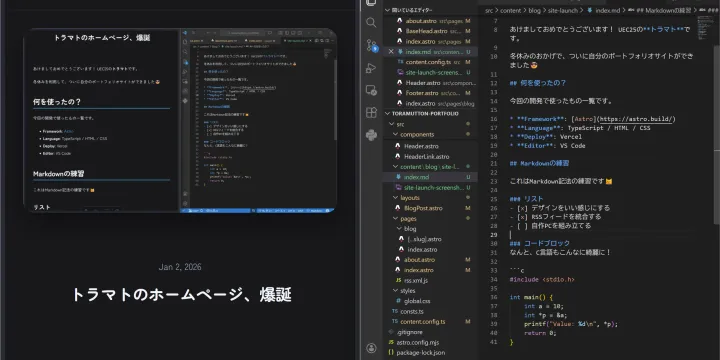
Task: Click the 'Jan 2, 2026' post date
Action: point(180,267)
